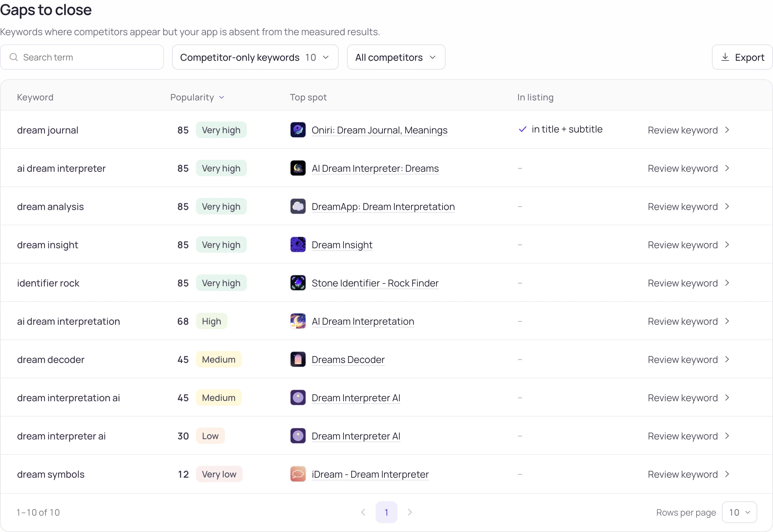Open iDream - Dream Interpreter link
773x532 pixels.
(x=370, y=474)
